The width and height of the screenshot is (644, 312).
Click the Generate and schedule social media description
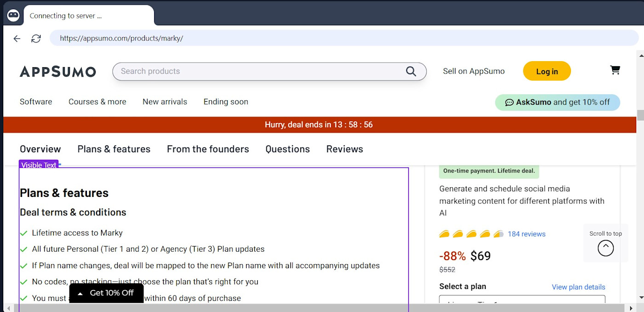point(522,201)
